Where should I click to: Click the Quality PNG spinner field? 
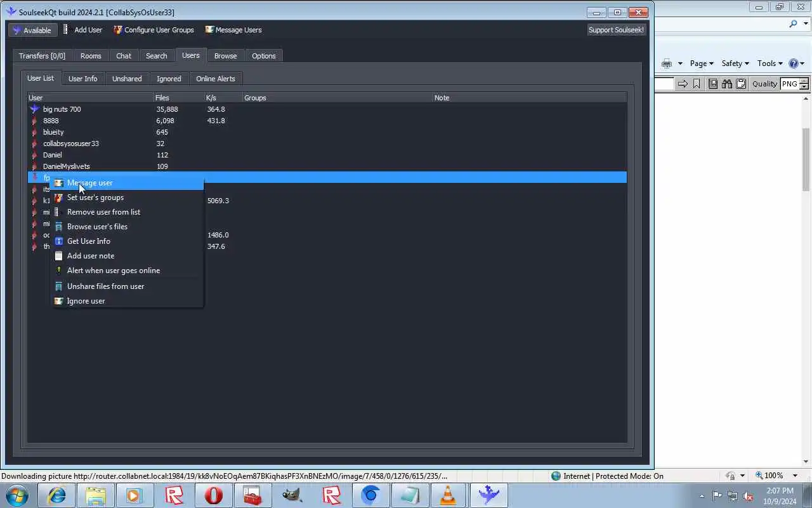[794, 84]
